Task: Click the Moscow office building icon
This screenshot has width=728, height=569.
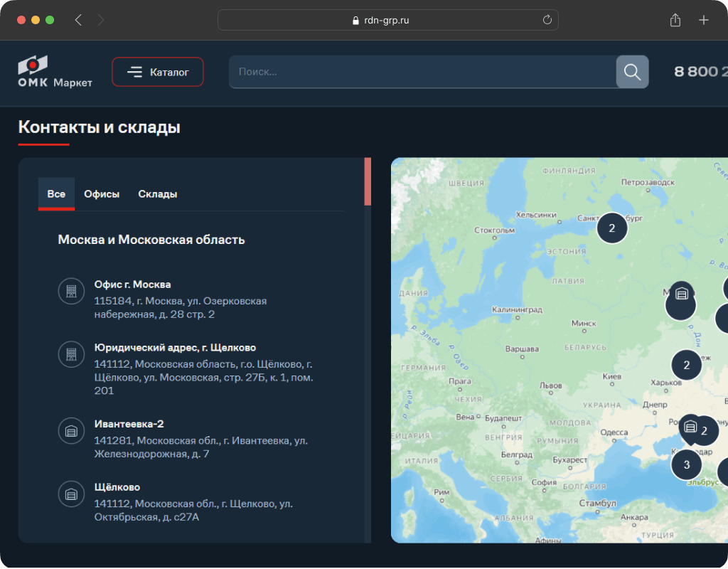Action: 71,292
